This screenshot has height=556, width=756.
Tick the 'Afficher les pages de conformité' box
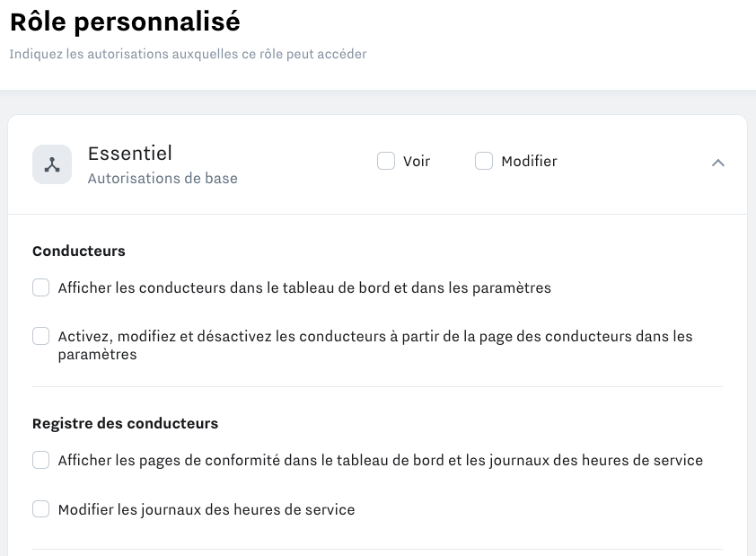point(41,461)
